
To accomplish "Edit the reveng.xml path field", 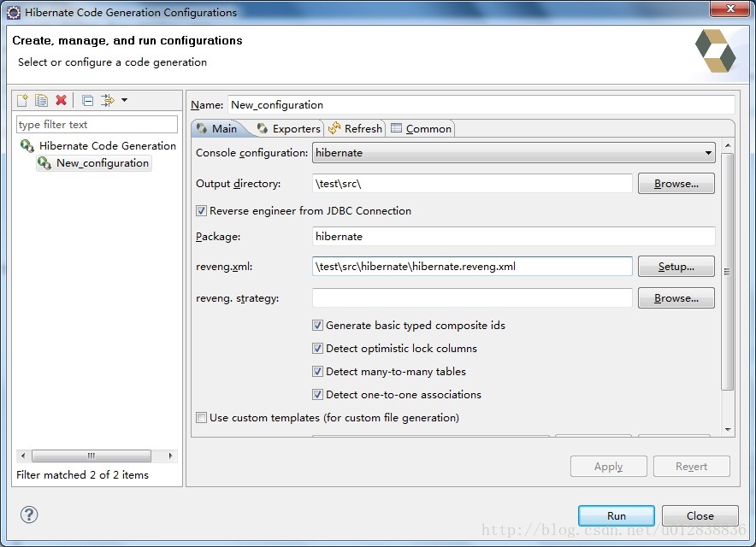I will [x=472, y=267].
